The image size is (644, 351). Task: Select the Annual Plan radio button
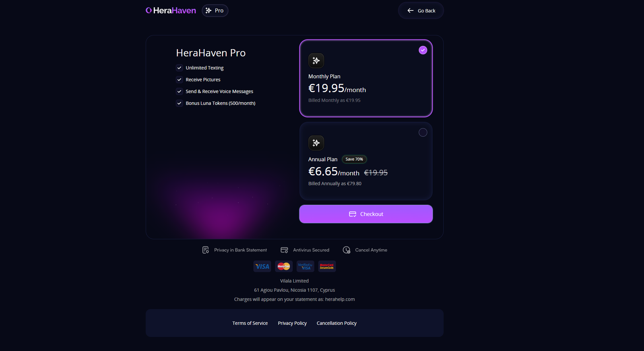(423, 132)
